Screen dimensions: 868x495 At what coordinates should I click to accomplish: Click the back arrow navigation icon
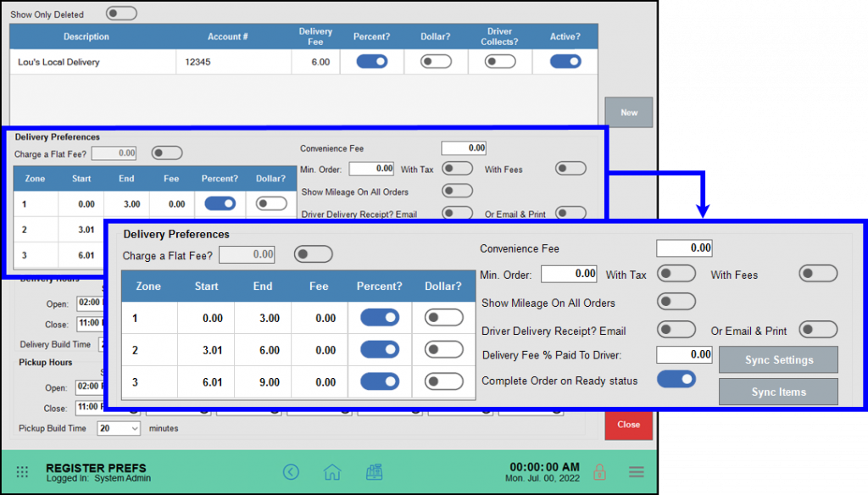point(291,472)
